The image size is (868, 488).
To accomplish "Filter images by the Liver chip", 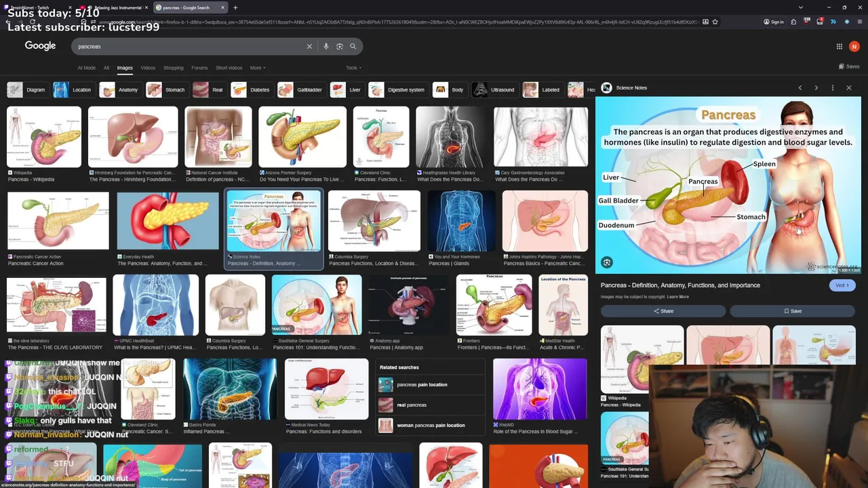I will click(347, 89).
